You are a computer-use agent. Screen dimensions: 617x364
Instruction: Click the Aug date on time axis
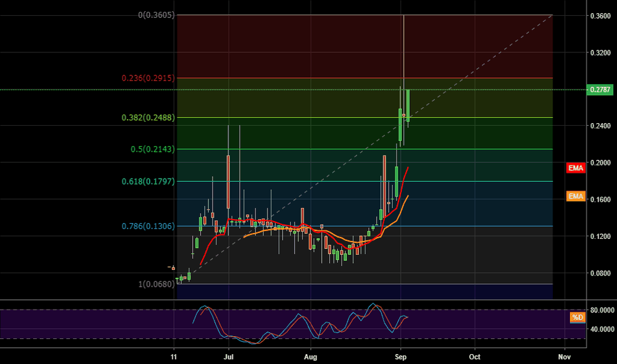click(310, 357)
